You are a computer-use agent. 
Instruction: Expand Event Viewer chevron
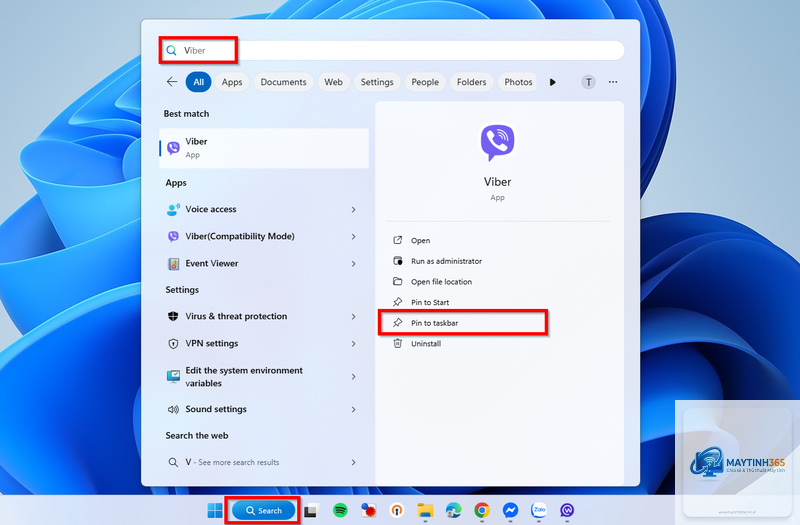point(353,264)
